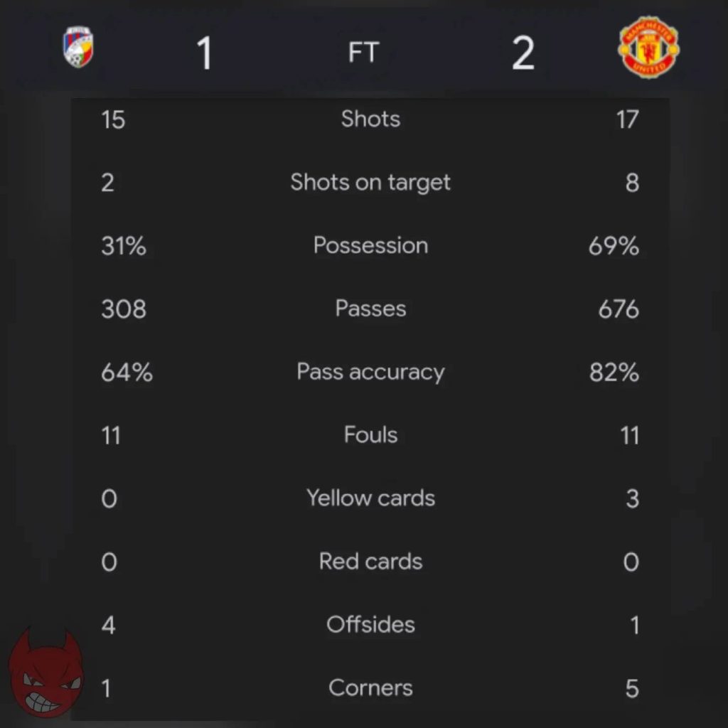
Task: Click the away team score 2
Action: (523, 53)
